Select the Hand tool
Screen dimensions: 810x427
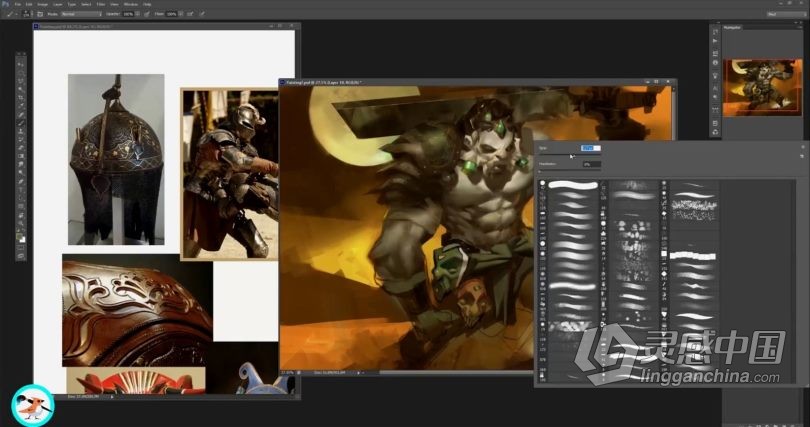(21, 214)
